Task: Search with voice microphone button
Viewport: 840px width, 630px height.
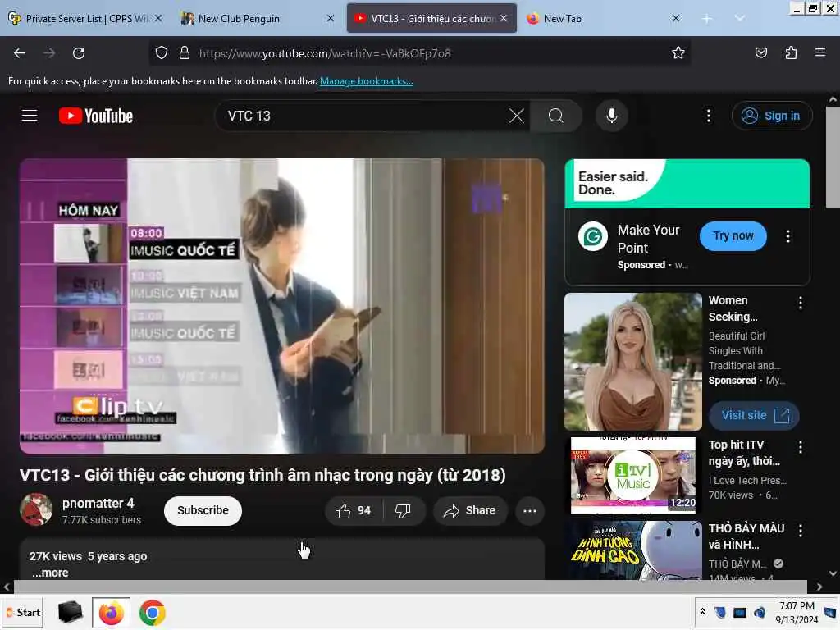Action: (x=611, y=116)
